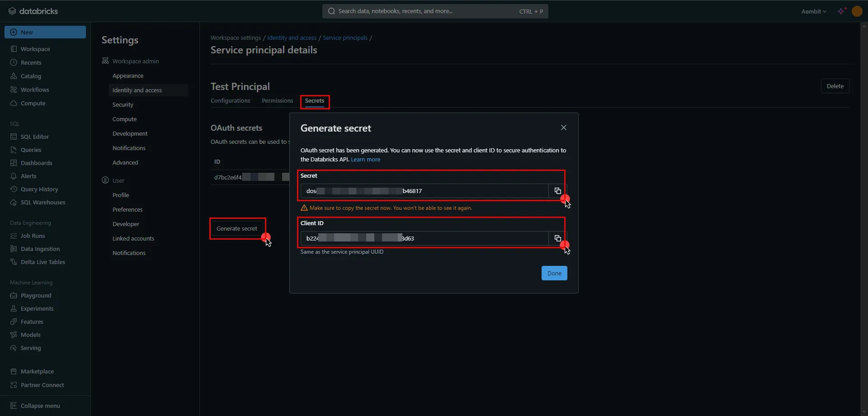Copy the generated Secret value
Screen dimensions: 868x416
click(557, 191)
